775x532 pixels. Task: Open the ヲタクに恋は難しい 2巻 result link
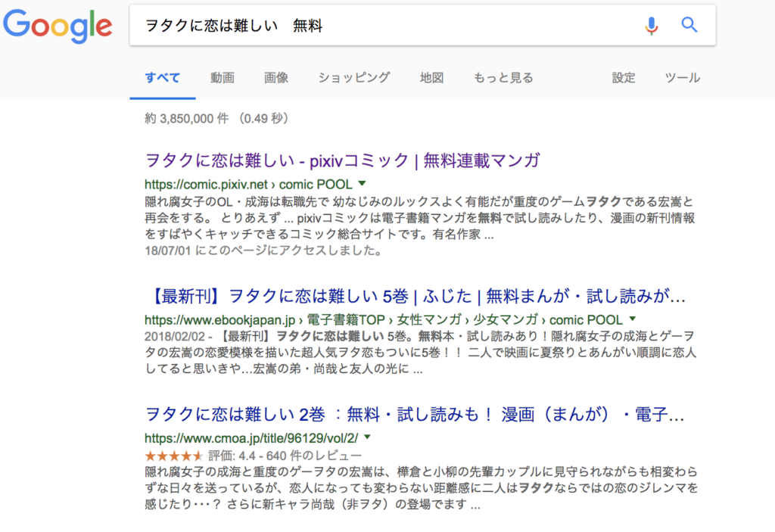[x=414, y=415]
